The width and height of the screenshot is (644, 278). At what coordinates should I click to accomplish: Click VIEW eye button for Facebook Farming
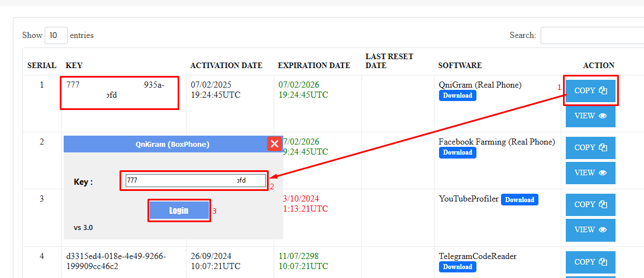click(x=590, y=173)
